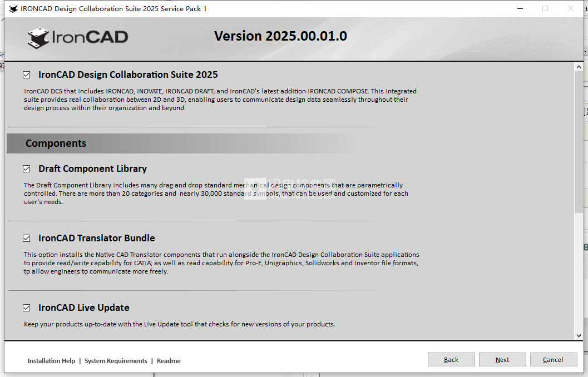Screen dimensions: 588x377
Task: Click the vertical scrollbar thumb
Action: tap(579, 142)
